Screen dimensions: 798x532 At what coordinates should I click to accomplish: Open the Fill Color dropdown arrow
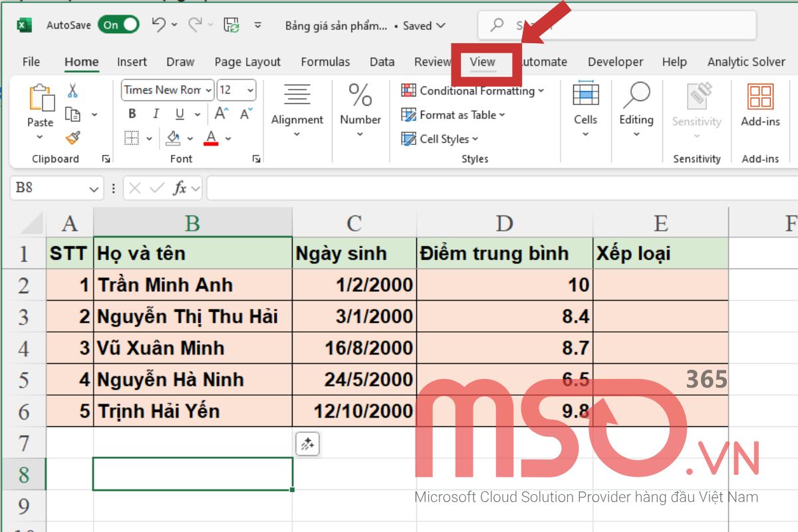click(x=190, y=138)
